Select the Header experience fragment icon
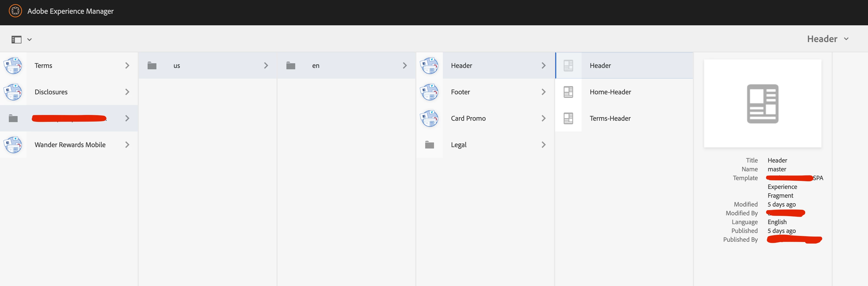The image size is (868, 286). pos(429,66)
